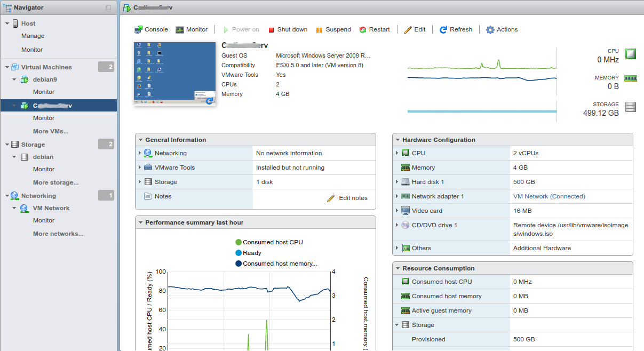Click the '16 MB' Video card value

pos(522,211)
